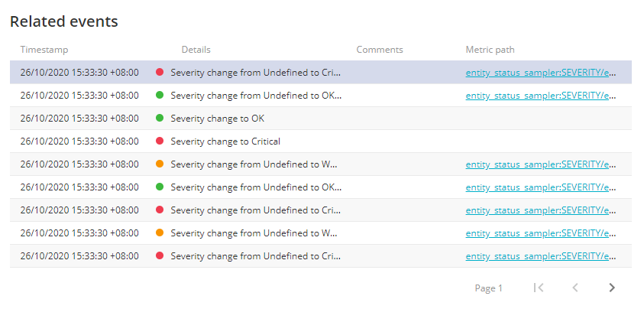This screenshot has height=309, width=644.
Task: Click red severity dot in last row
Action: pos(160,255)
